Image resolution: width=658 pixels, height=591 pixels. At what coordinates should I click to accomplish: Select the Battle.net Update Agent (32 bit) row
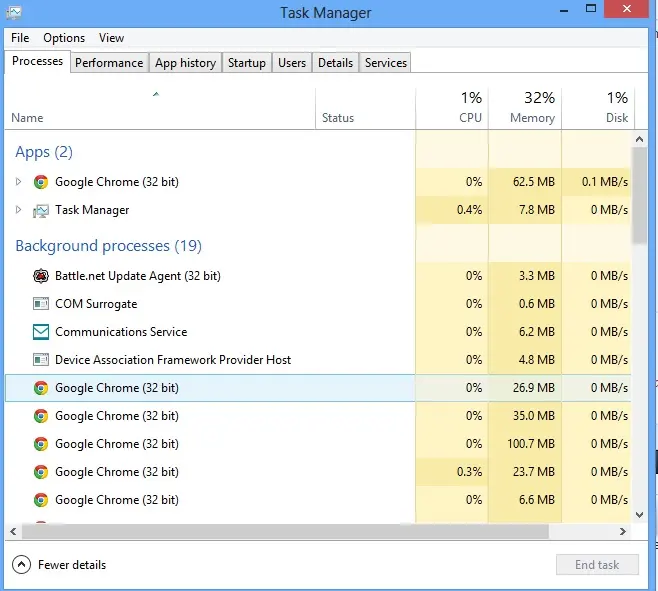point(318,276)
